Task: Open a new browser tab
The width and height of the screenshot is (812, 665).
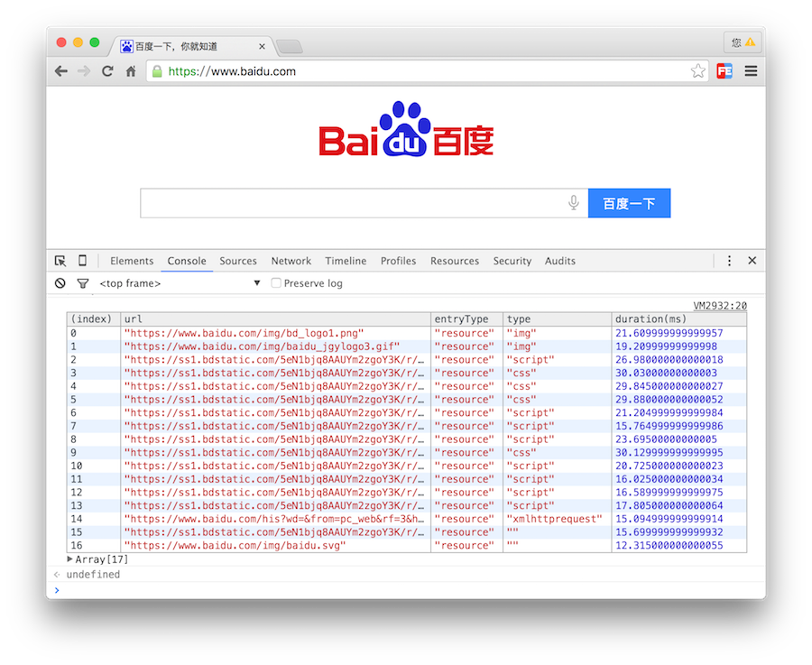Action: click(290, 47)
